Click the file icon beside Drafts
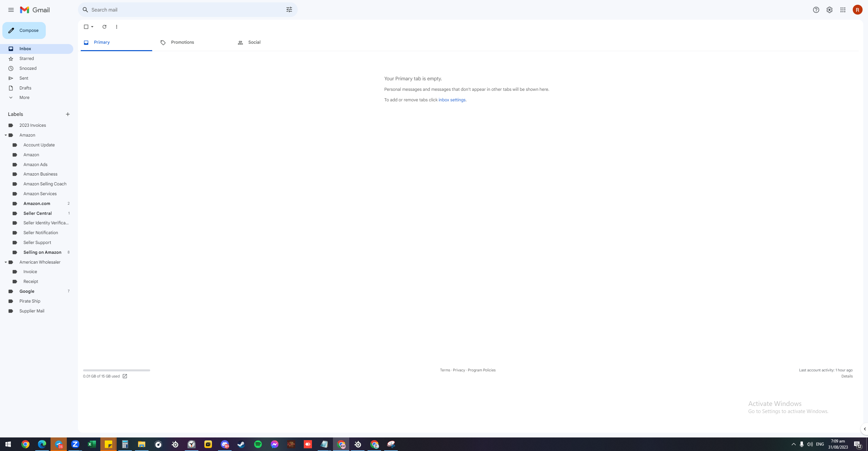Viewport: 868px width, 451px height. (11, 88)
